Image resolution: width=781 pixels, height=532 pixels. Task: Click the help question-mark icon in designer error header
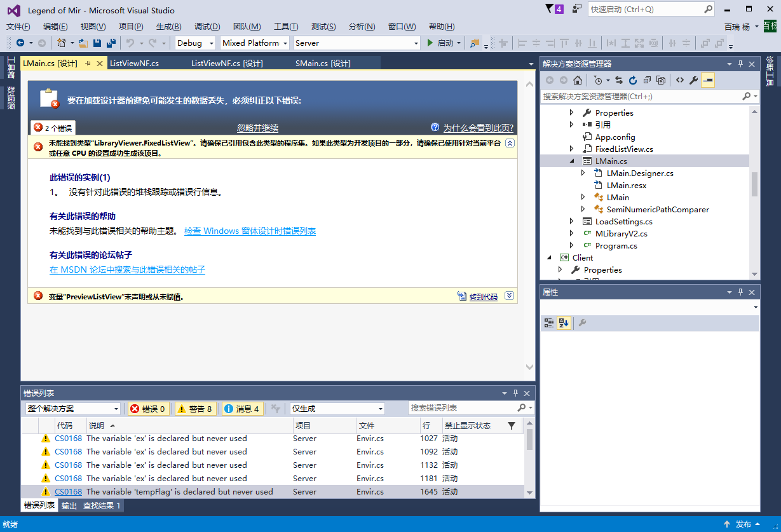pos(435,127)
